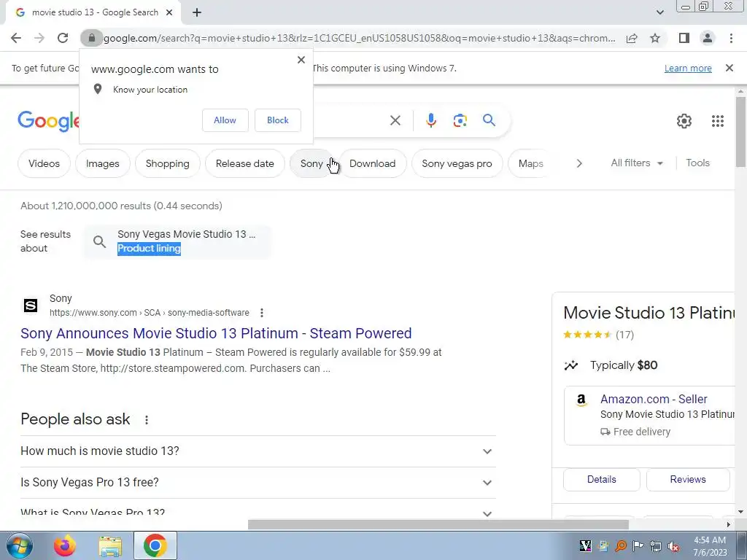
Task: Open Google quick settings gear
Action: pyautogui.click(x=684, y=121)
